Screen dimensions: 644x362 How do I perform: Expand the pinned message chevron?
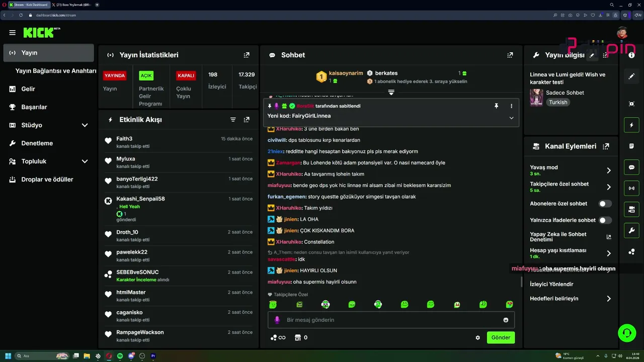tap(511, 118)
